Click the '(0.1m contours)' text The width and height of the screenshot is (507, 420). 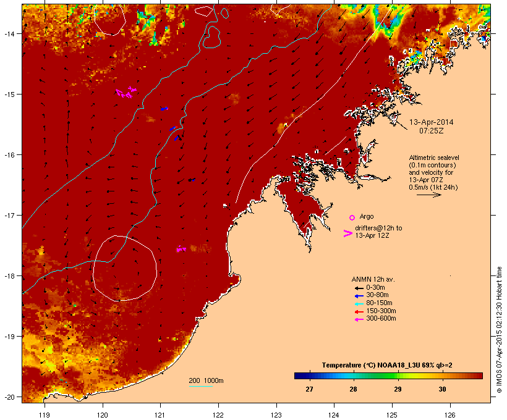432,165
